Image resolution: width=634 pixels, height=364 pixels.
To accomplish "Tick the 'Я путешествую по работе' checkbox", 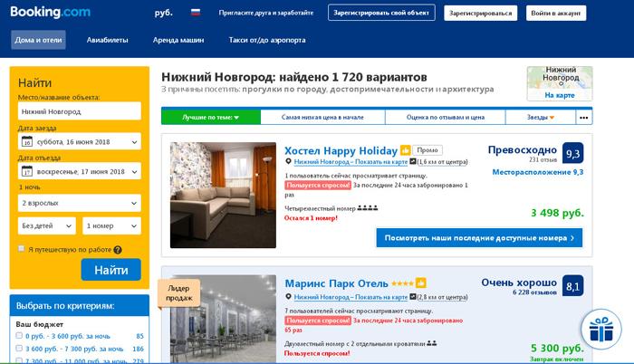I will tap(22, 249).
